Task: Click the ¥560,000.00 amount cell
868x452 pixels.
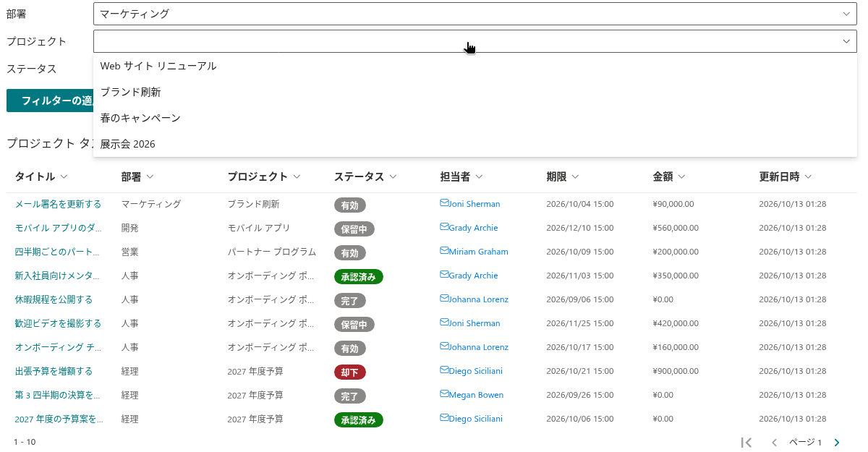Action: point(676,228)
